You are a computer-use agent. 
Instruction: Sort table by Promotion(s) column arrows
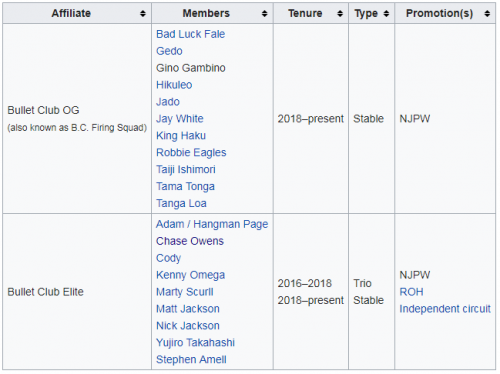pyautogui.click(x=487, y=14)
